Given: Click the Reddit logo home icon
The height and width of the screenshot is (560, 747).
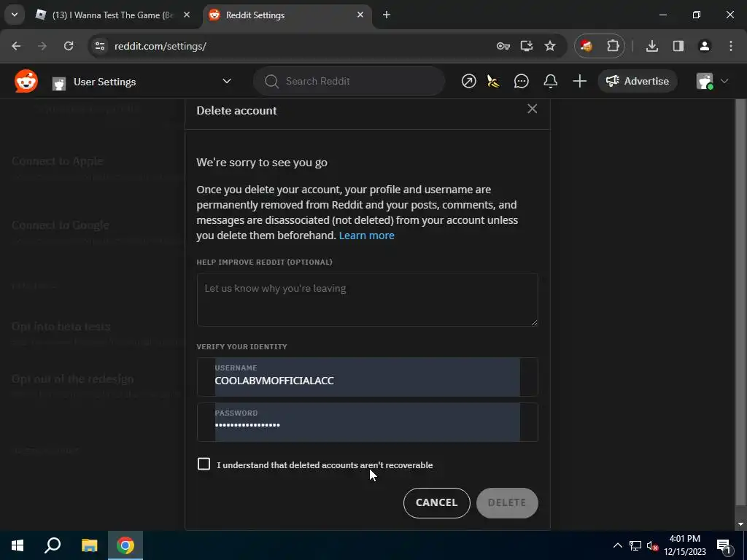Looking at the screenshot, I should pyautogui.click(x=26, y=82).
